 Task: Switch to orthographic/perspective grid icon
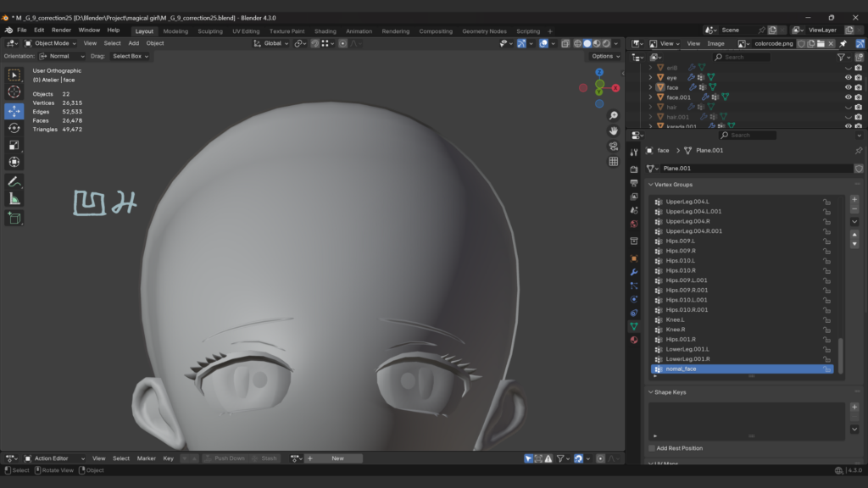(x=614, y=161)
